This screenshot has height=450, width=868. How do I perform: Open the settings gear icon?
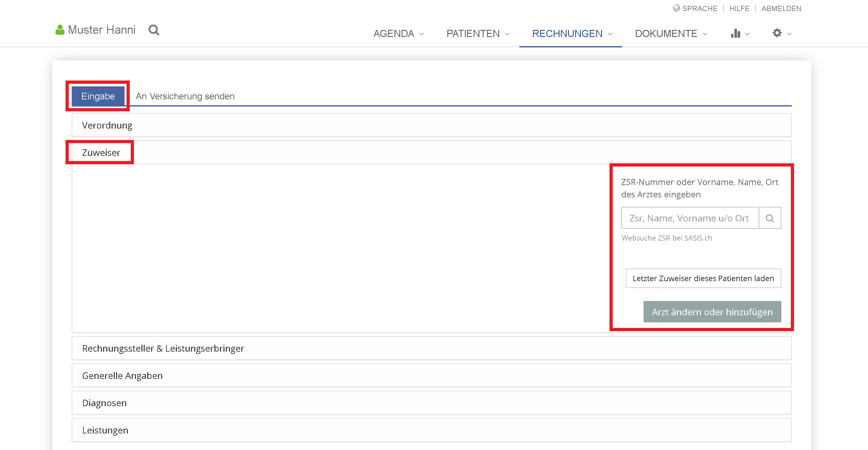point(777,33)
